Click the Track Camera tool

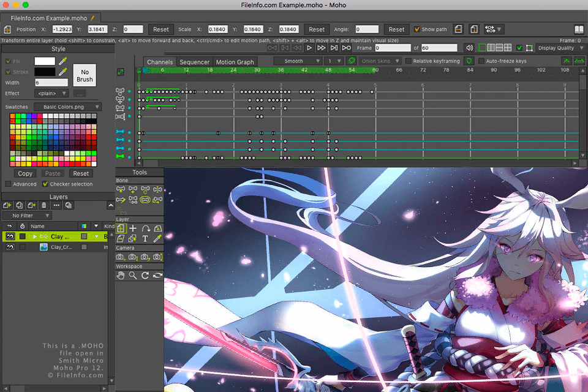[121, 257]
